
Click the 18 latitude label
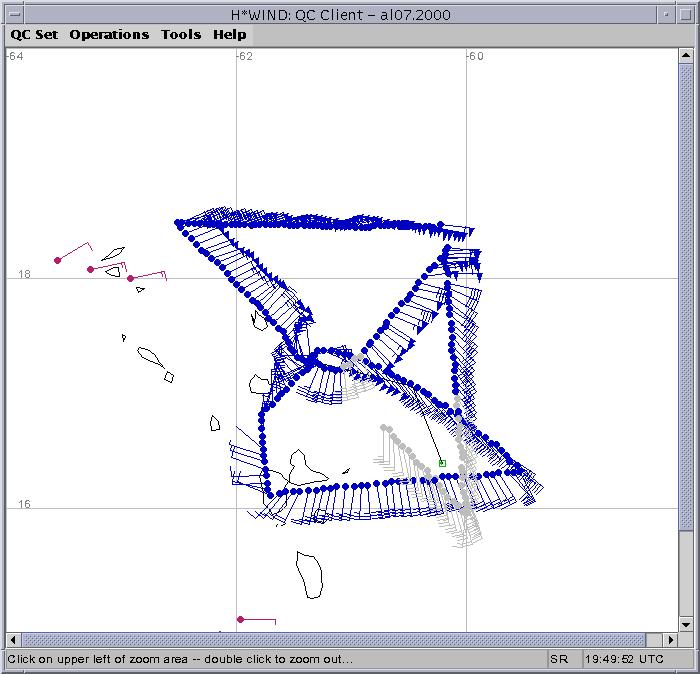(22, 274)
